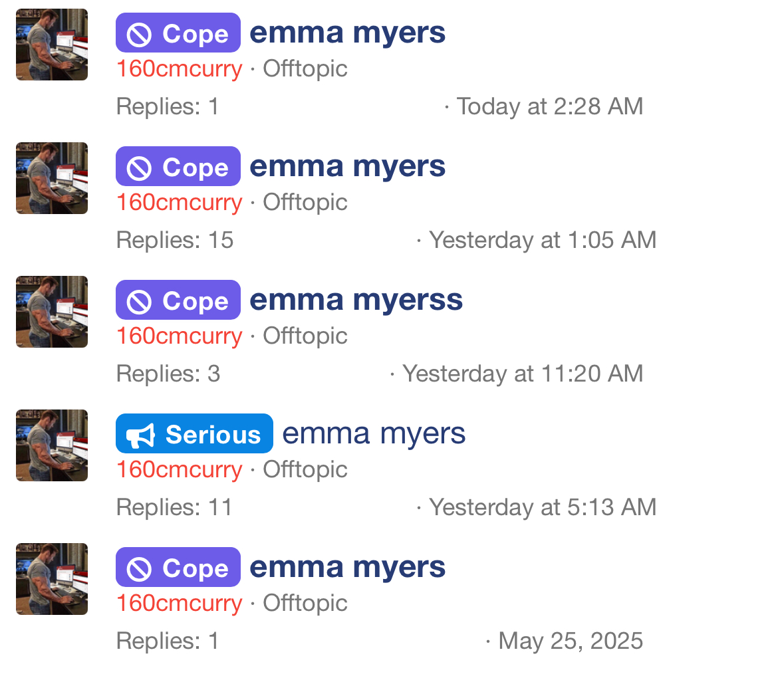Select the Cope tag on the May 25, 2025 thread
Viewport: 784px width, 696px height.
[x=178, y=568]
